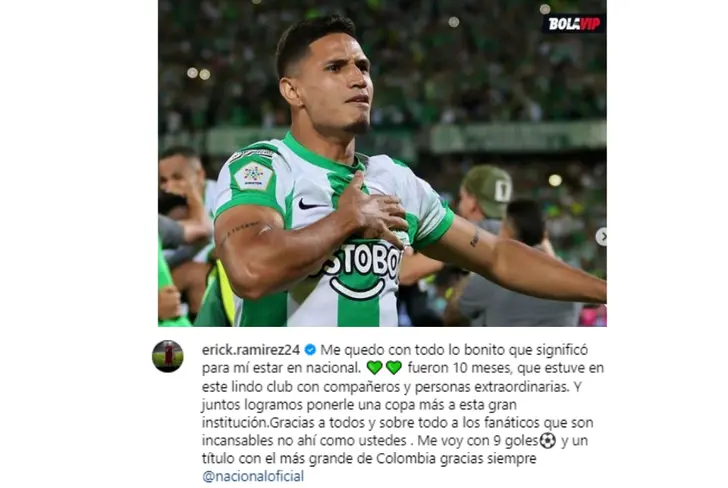This screenshot has width=728, height=488.
Task: Click the blue verified badge beside erick.ramirez24
Action: coord(310,350)
